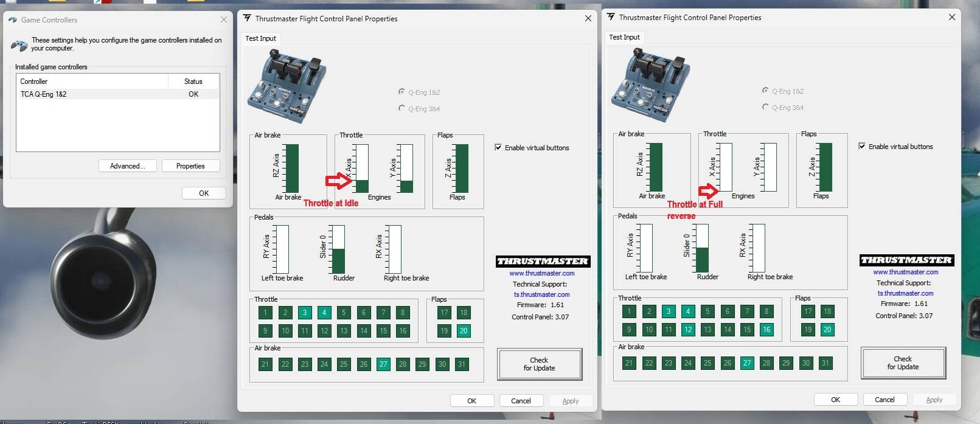Click flaps button indicator 17 in left panel
The height and width of the screenshot is (424, 980).
[444, 313]
